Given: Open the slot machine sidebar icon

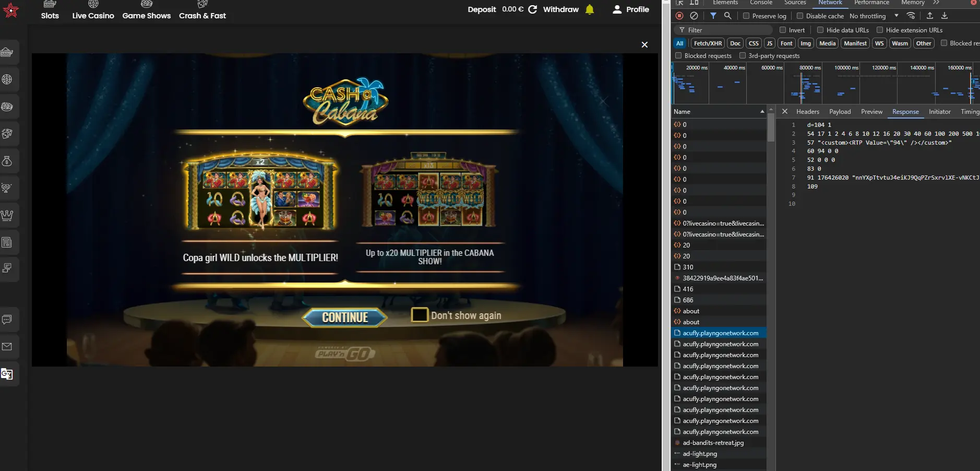Looking at the screenshot, I should coord(7,52).
